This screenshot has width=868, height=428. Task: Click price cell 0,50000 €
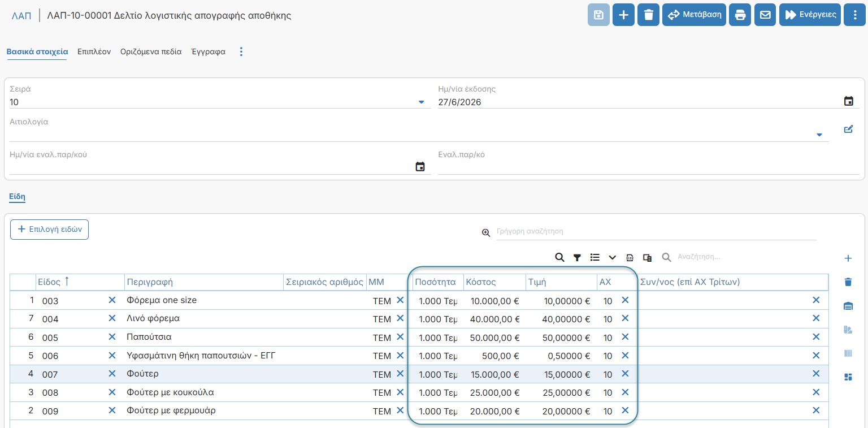point(561,356)
